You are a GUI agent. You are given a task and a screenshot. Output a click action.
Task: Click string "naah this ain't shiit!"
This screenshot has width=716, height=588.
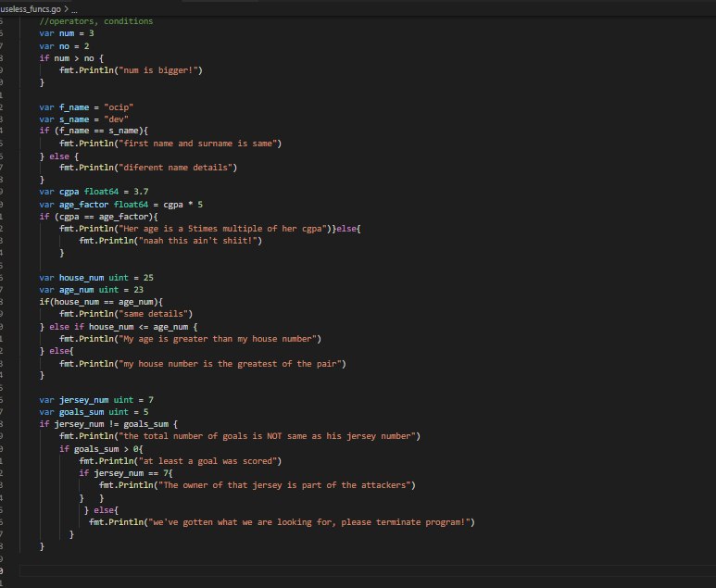tap(197, 241)
